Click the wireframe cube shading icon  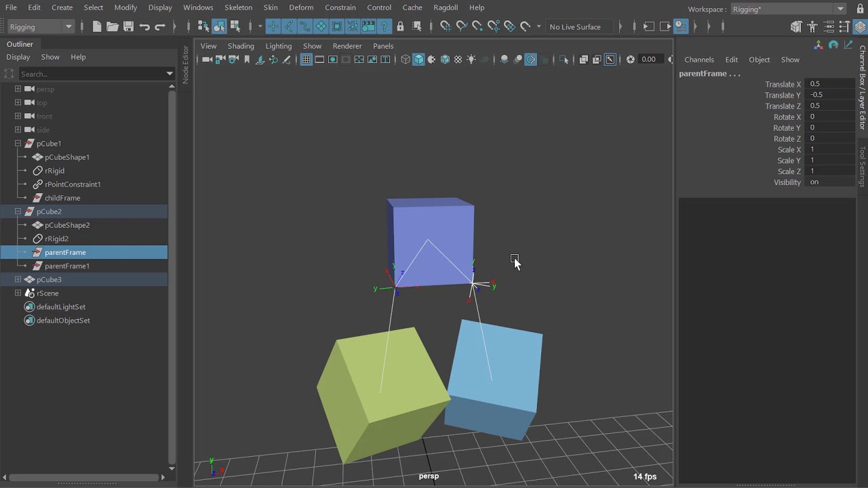[406, 60]
